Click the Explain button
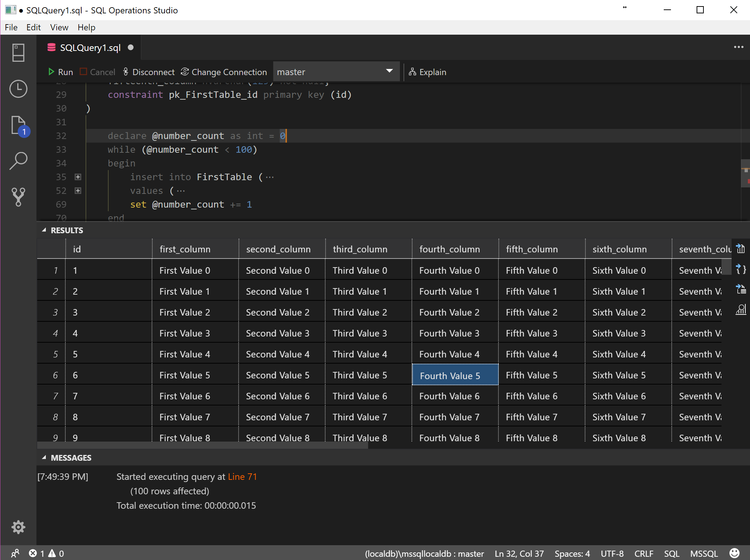750x560 pixels. (428, 72)
